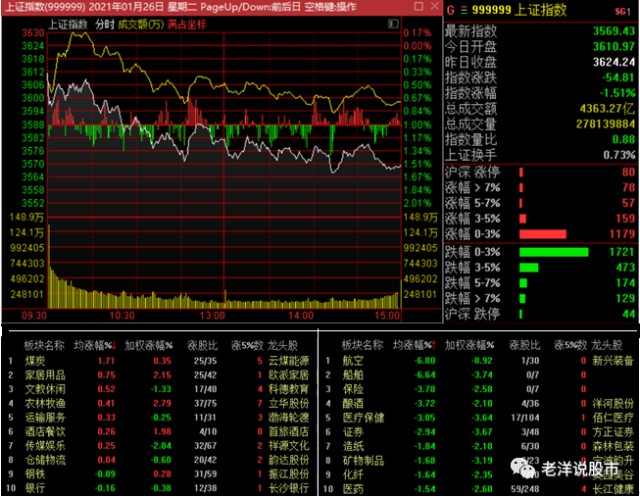Image resolution: width=640 pixels, height=497 pixels.
Task: Open the 煤炭 sector row
Action: tap(35, 359)
